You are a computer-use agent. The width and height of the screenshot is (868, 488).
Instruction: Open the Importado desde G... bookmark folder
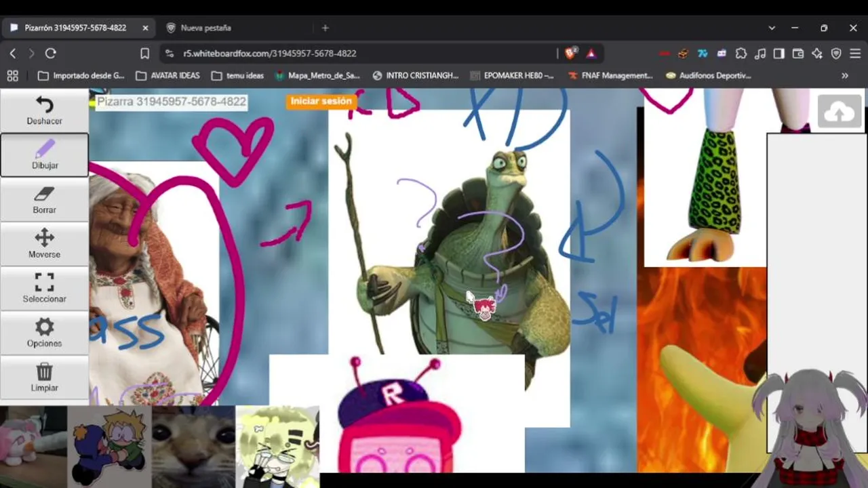[81, 75]
